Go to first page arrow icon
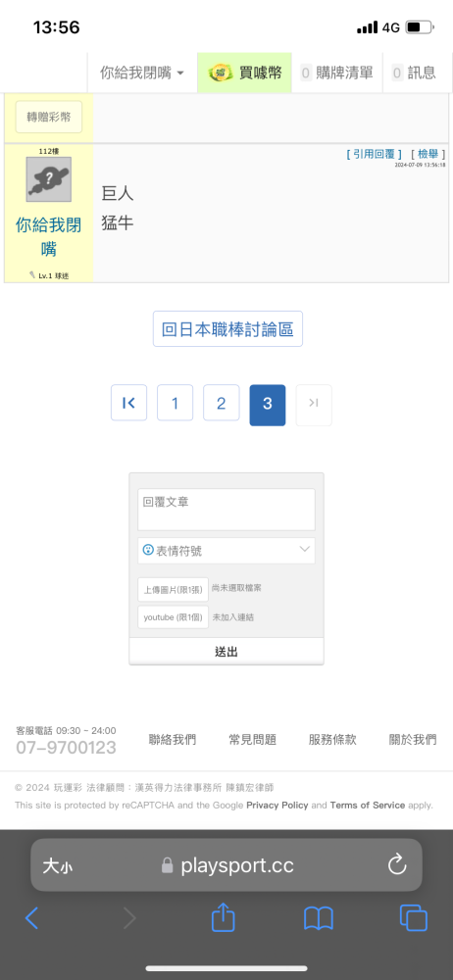Screen dimensions: 453x980 [128, 403]
